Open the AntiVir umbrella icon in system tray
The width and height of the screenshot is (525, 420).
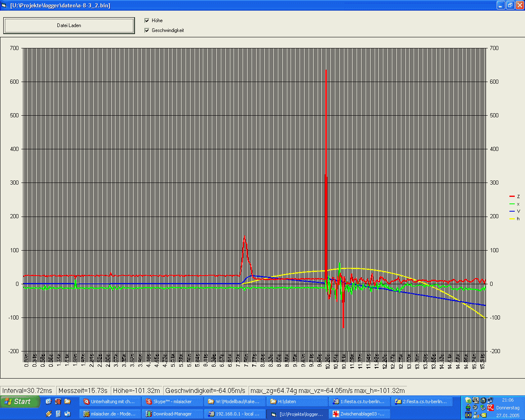(491, 408)
